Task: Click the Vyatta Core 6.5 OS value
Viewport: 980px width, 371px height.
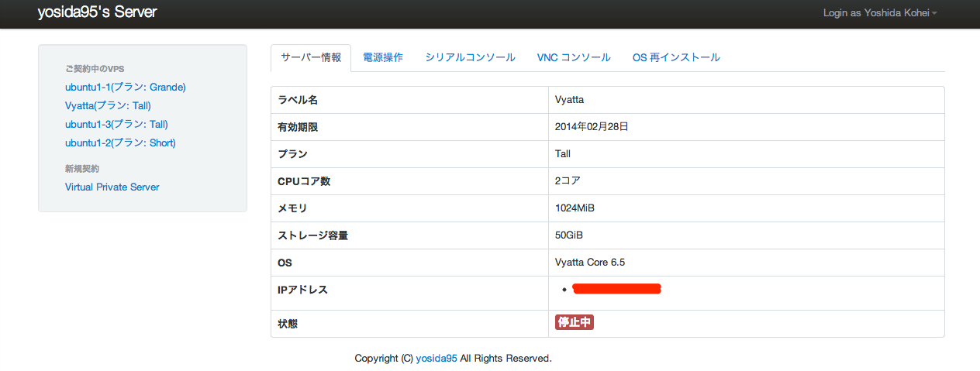Action: [590, 263]
